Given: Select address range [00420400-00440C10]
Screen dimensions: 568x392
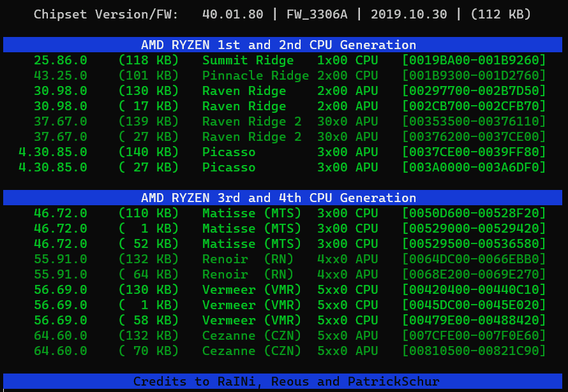Looking at the screenshot, I should [x=474, y=289].
